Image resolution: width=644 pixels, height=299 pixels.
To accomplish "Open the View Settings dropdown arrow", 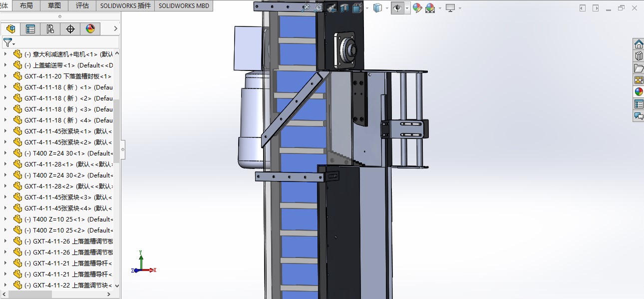I will [x=460, y=8].
